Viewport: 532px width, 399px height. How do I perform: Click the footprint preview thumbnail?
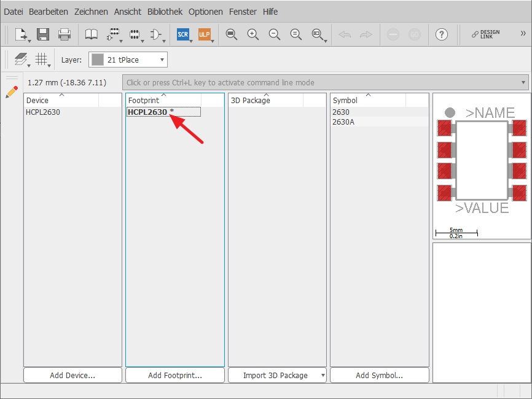coord(482,166)
